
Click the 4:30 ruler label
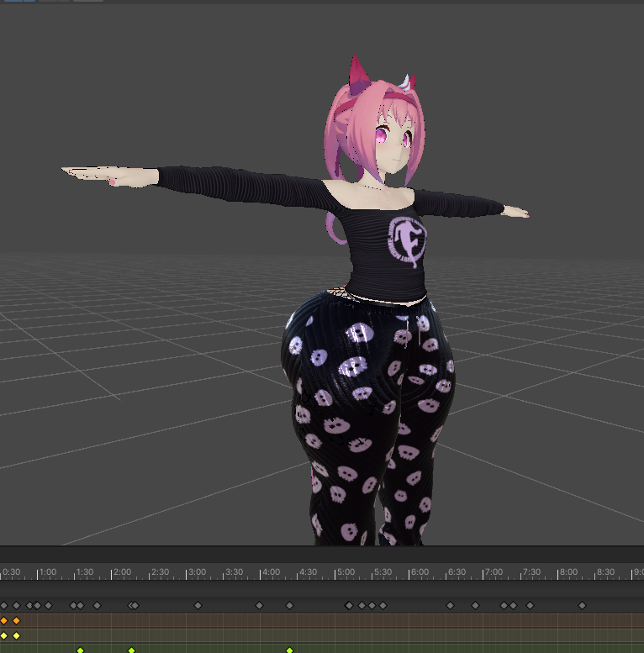[x=309, y=571]
